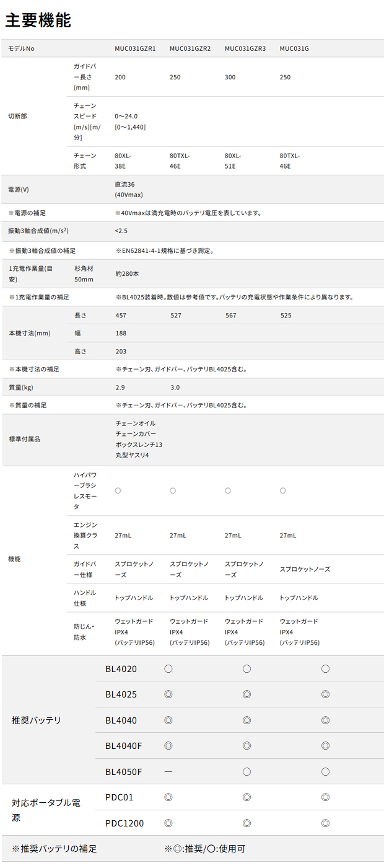Select 27mL value in MUC031GZR3 column

(x=233, y=535)
